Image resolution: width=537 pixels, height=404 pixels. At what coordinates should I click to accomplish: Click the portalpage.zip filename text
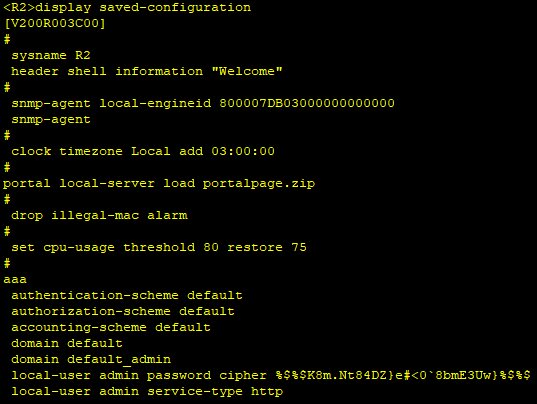(259, 184)
